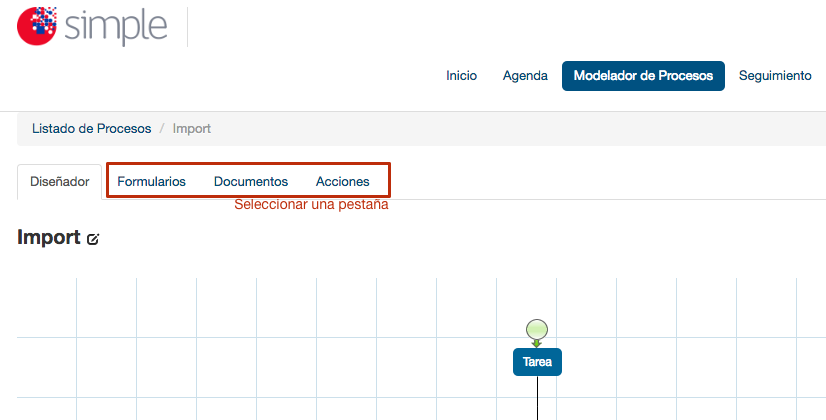
Task: Click the red circular Simple logo icon
Action: 37,26
